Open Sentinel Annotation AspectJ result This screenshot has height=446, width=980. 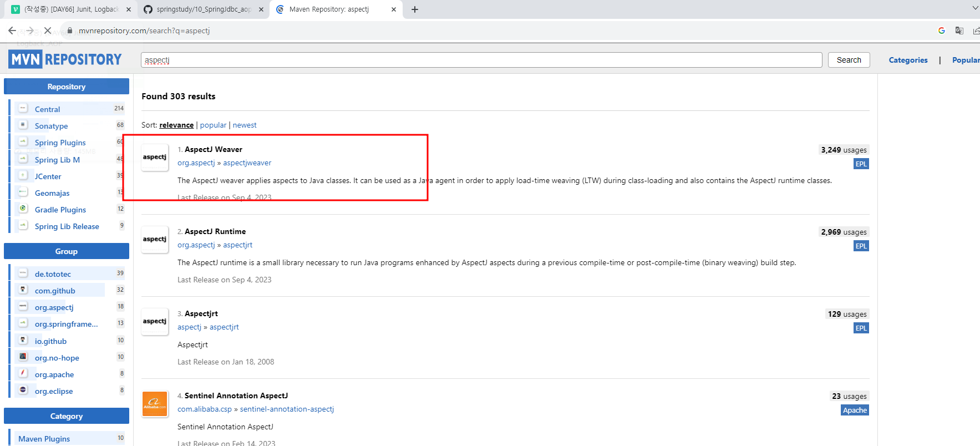pos(236,396)
